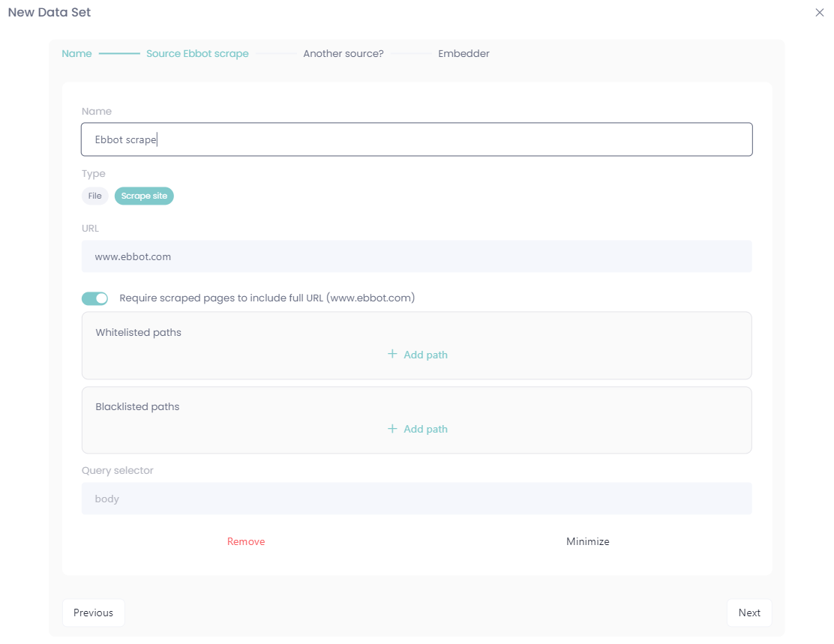Click the 'Require scraped pages' label text
This screenshot has height=644, width=834.
coord(267,298)
